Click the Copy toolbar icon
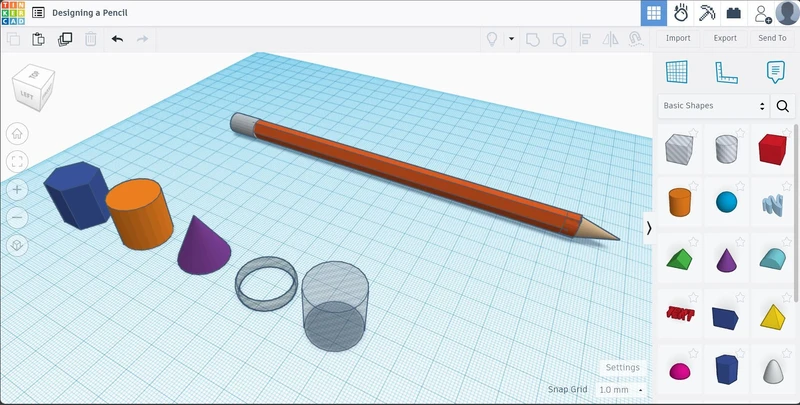800x405 pixels. tap(13, 39)
